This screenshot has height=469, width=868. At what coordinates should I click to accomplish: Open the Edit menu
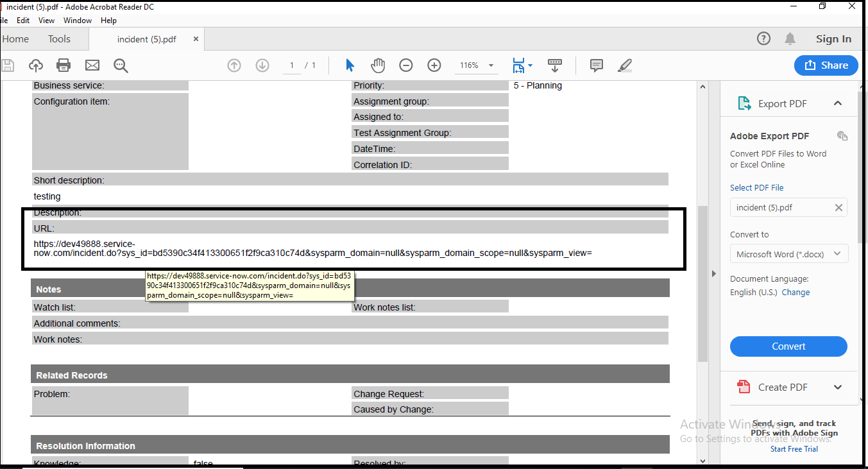(x=23, y=21)
